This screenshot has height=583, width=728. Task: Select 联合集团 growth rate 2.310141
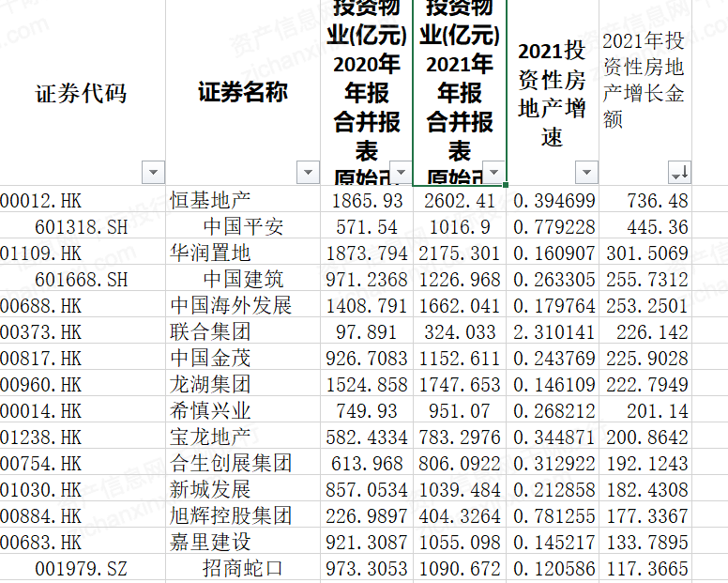(553, 332)
